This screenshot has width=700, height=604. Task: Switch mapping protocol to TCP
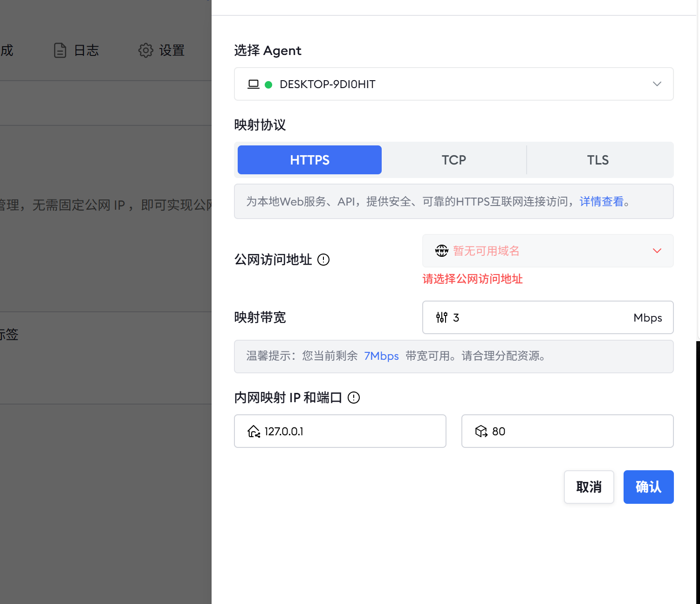[x=453, y=160]
